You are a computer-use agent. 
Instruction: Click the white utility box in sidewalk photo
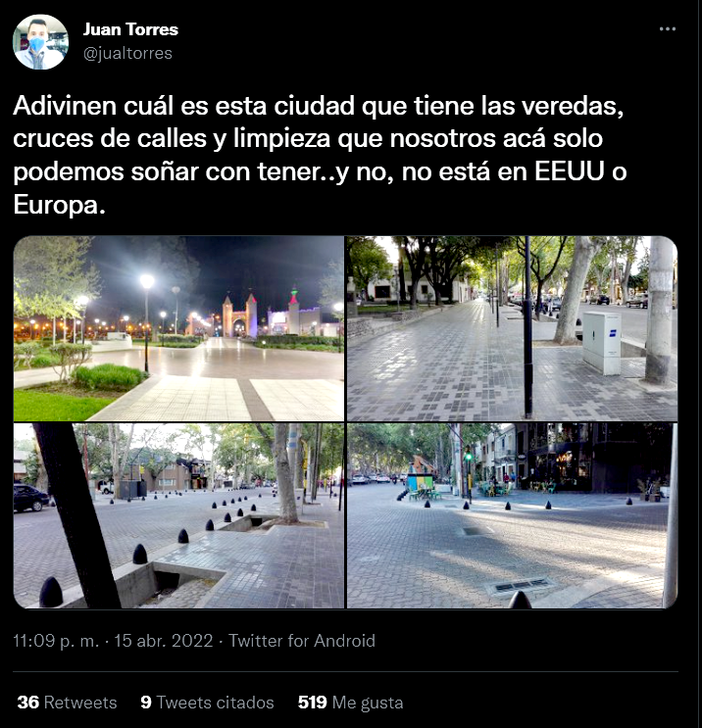602,343
